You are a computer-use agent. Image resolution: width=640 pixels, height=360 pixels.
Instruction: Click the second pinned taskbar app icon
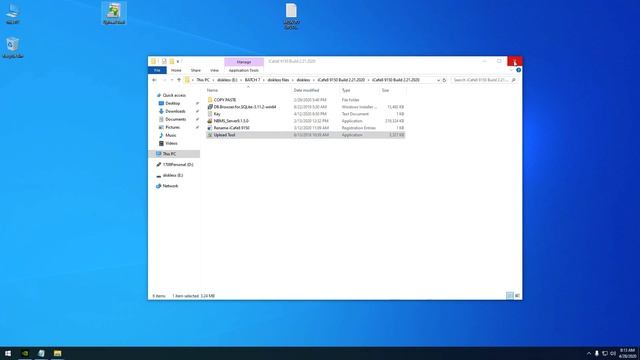tap(41, 353)
